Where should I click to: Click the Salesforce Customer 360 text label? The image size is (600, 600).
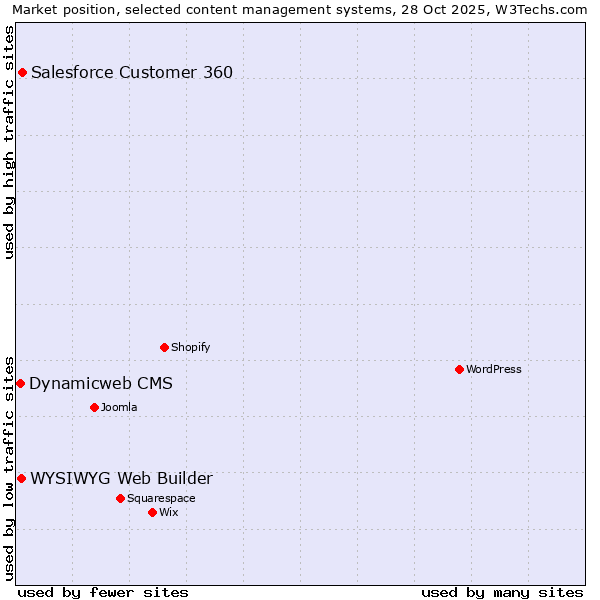[132, 72]
